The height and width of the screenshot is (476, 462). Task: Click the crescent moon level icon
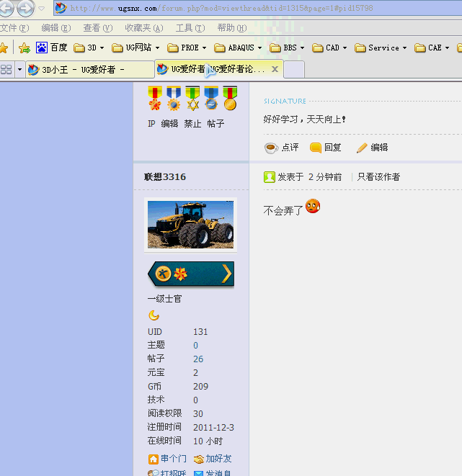(154, 315)
